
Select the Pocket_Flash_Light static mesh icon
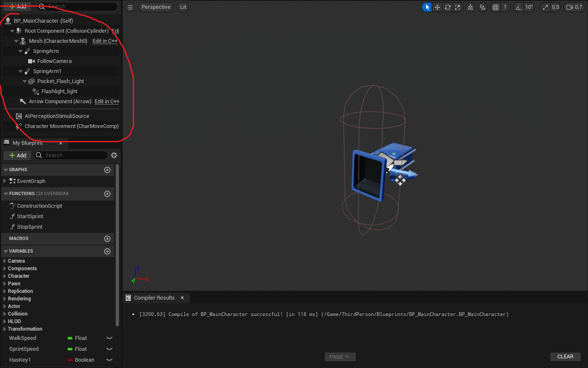click(x=31, y=81)
